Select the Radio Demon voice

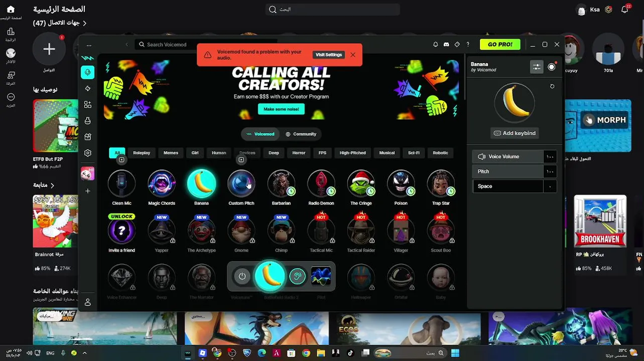321,184
